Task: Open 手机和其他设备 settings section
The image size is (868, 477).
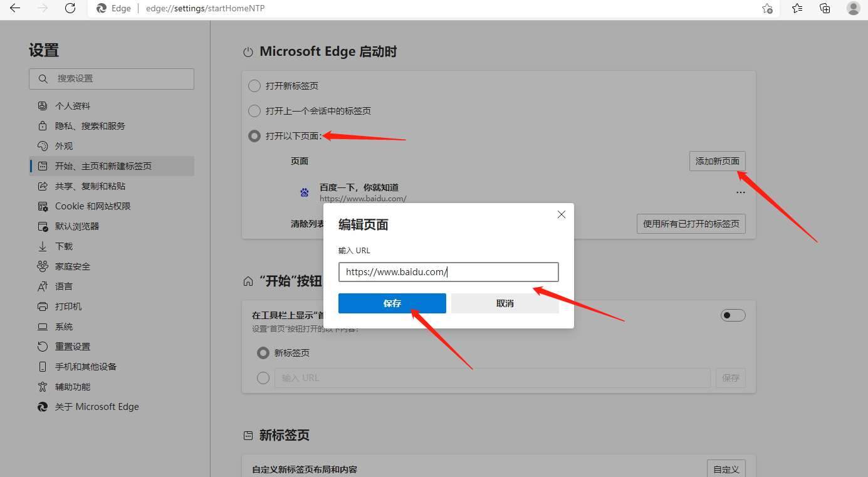Action: coord(112,367)
